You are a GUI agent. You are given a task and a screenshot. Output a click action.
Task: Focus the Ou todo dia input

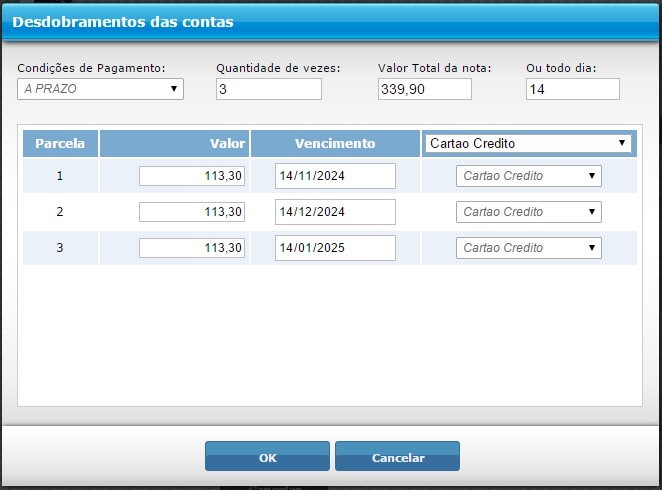point(572,89)
